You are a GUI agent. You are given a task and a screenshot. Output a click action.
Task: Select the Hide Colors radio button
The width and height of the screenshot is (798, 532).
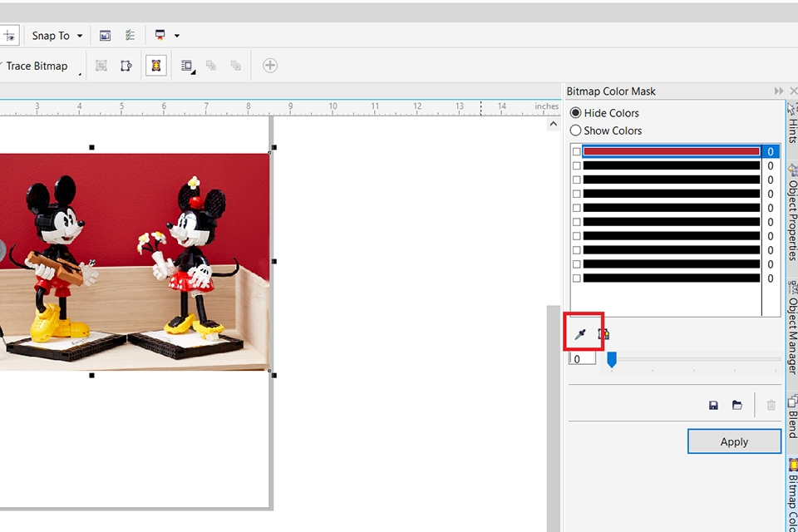coord(575,113)
